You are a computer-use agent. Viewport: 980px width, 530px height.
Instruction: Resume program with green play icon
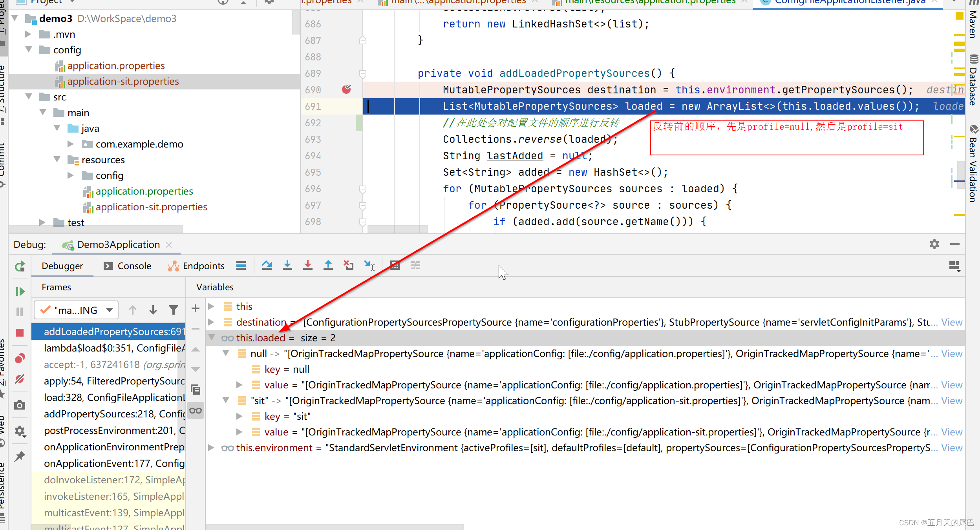[20, 291]
